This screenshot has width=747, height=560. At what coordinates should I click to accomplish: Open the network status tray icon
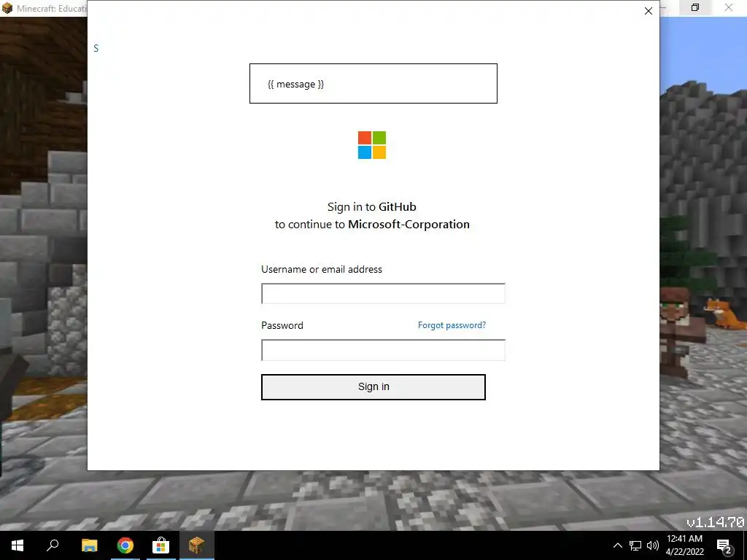(635, 545)
